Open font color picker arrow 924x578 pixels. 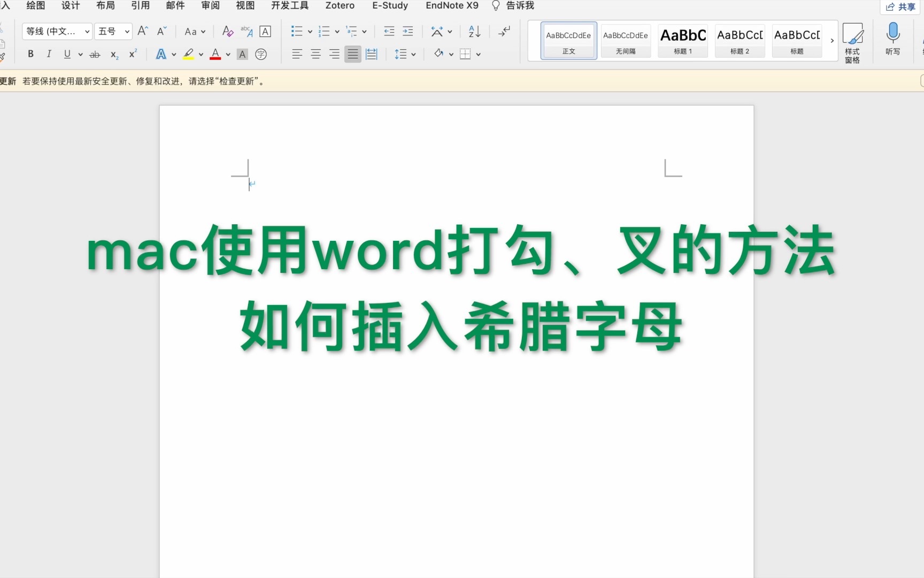pyautogui.click(x=228, y=55)
